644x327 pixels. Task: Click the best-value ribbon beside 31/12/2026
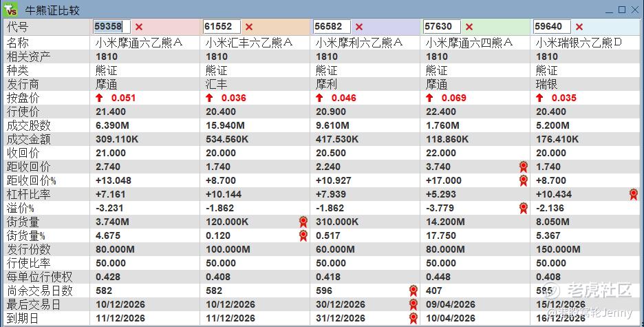pyautogui.click(x=414, y=318)
